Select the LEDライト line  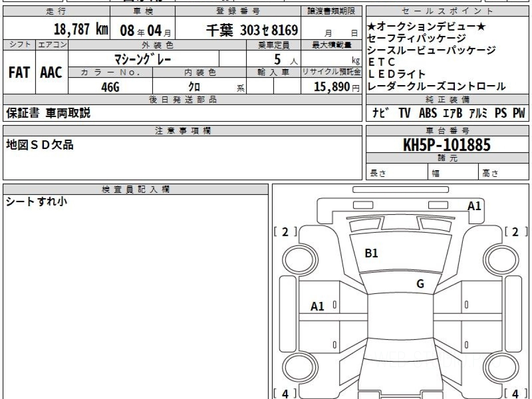point(397,74)
